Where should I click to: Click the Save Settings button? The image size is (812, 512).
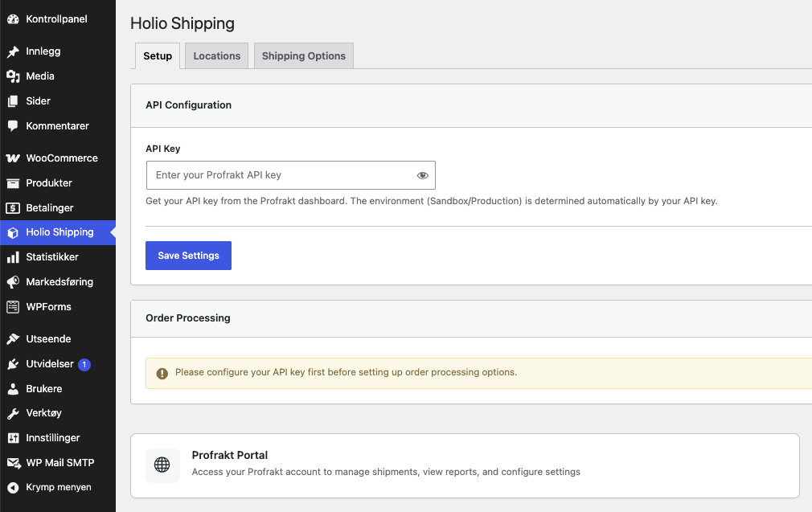[x=188, y=256]
